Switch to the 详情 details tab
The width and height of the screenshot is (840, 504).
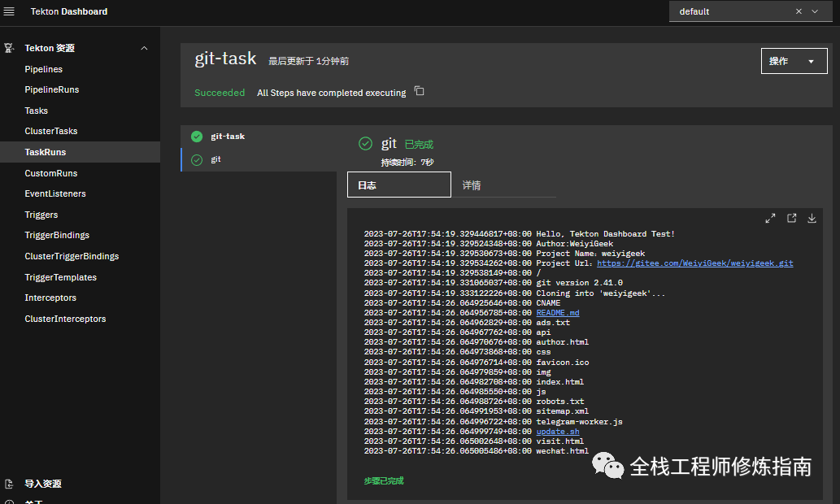point(503,185)
